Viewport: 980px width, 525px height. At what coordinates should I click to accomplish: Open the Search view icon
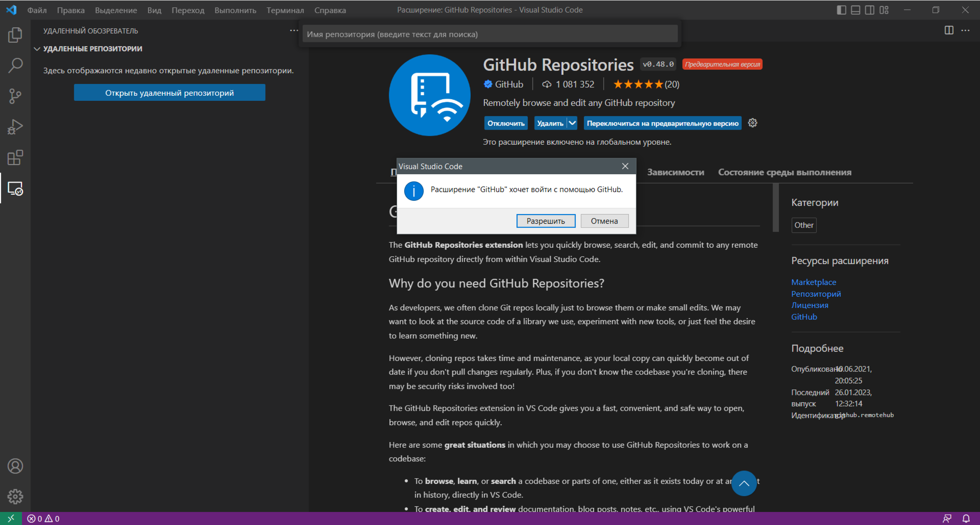pos(15,66)
